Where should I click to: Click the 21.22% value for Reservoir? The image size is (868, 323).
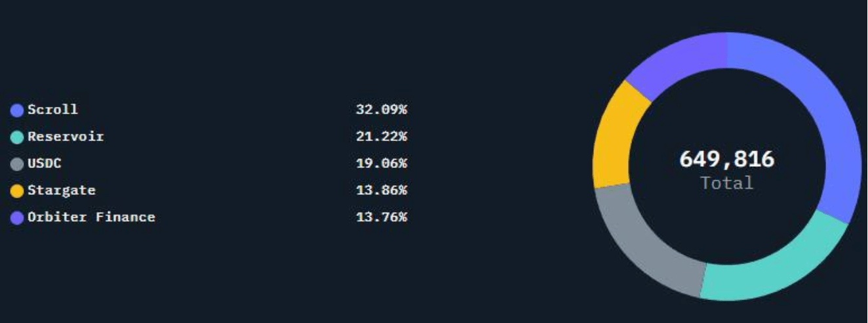tap(382, 137)
